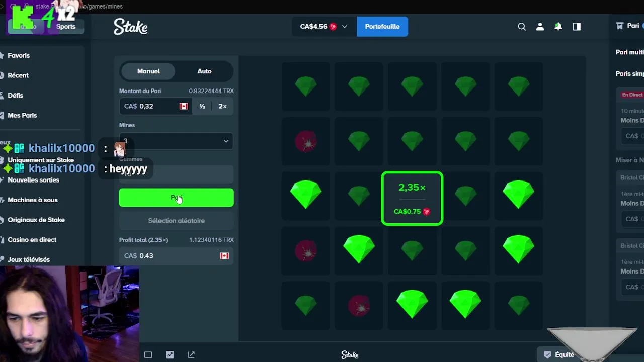Click the mine tile in fourth row

coord(306,250)
